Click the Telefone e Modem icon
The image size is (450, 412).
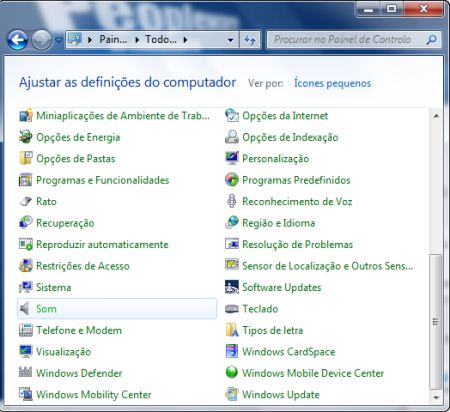pyautogui.click(x=26, y=330)
